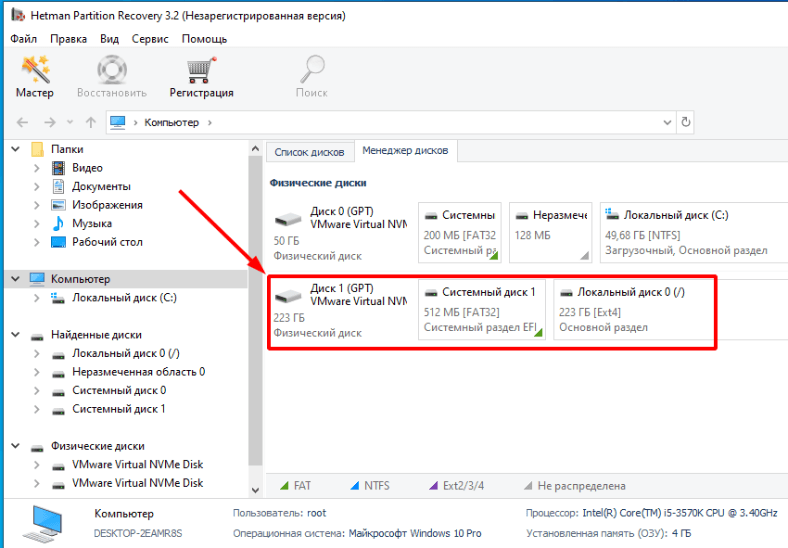Expand the Музыка folder
The width and height of the screenshot is (788, 548).
pos(36,224)
